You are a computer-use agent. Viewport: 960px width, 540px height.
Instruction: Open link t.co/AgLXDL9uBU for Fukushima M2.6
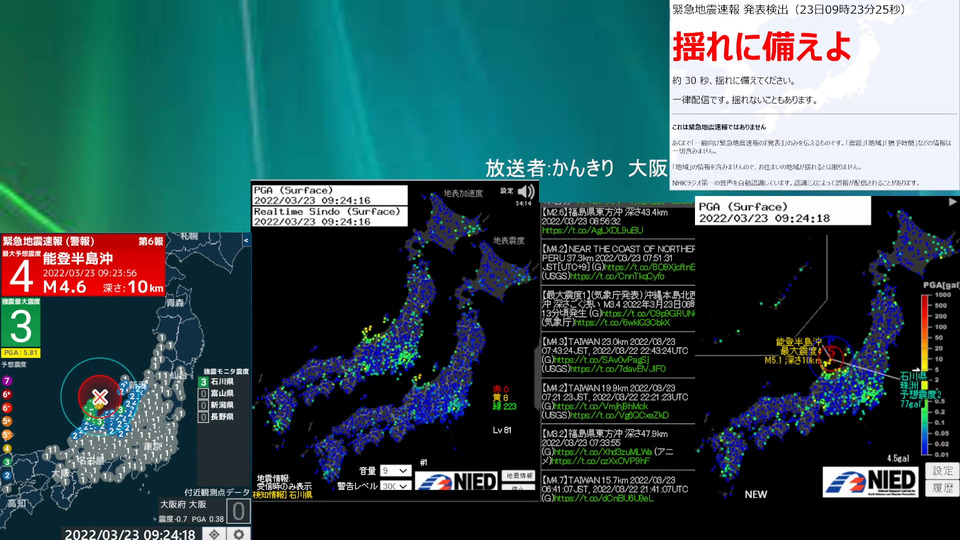[593, 230]
